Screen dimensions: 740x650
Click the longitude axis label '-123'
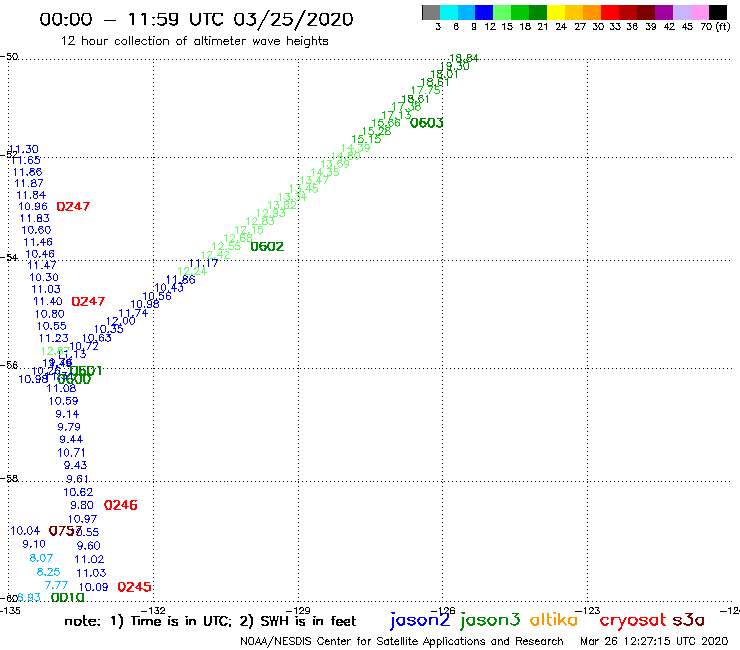tap(589, 610)
